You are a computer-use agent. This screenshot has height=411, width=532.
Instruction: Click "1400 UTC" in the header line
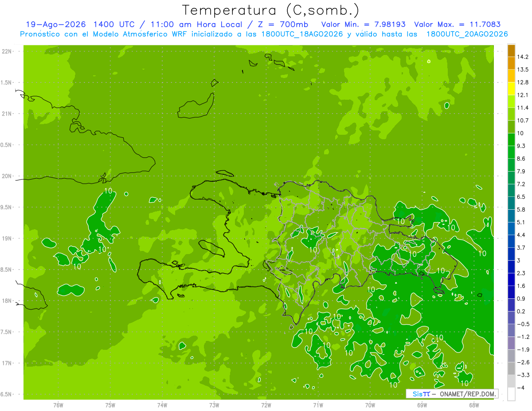(x=115, y=24)
